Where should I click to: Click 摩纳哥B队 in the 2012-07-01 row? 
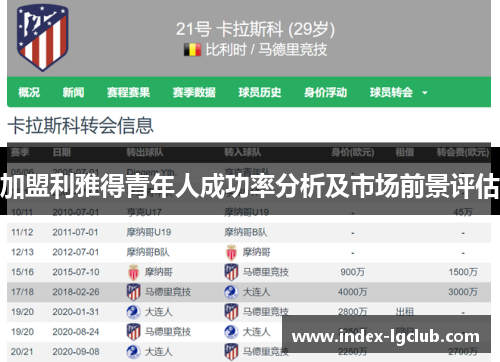[148, 252]
